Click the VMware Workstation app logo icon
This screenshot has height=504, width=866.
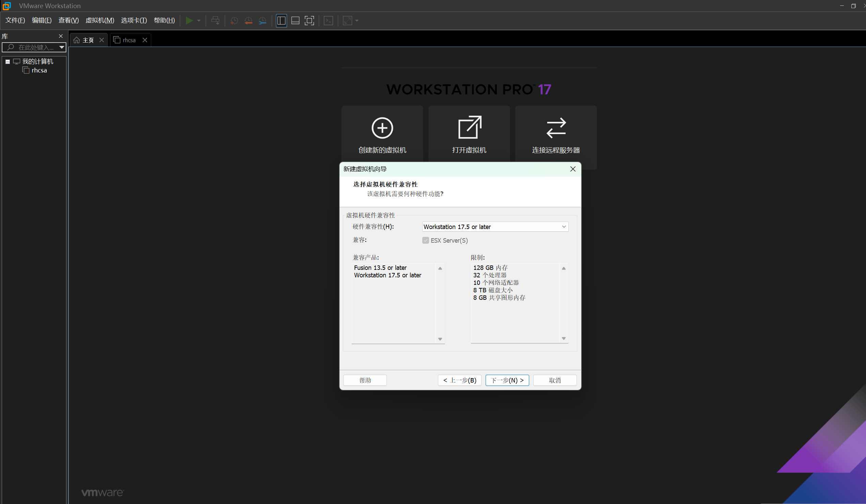coord(6,5)
